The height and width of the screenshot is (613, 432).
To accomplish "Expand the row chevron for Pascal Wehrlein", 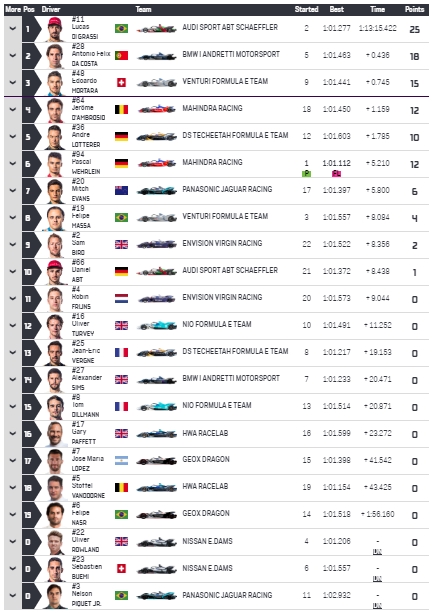I will 13,163.
